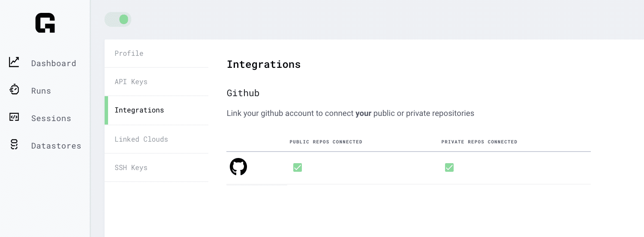Viewport: 644px width, 237px height.
Task: Click the Datastores database icon
Action: pos(14,145)
